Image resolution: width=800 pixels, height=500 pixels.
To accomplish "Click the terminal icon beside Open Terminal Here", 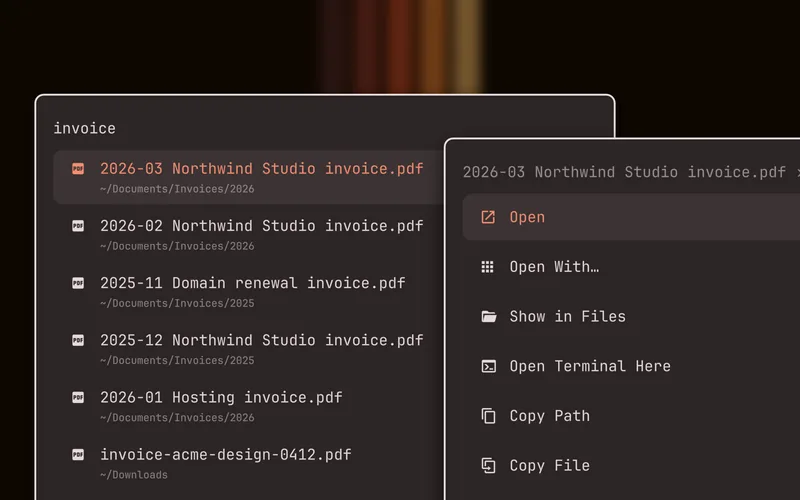I will (x=488, y=366).
